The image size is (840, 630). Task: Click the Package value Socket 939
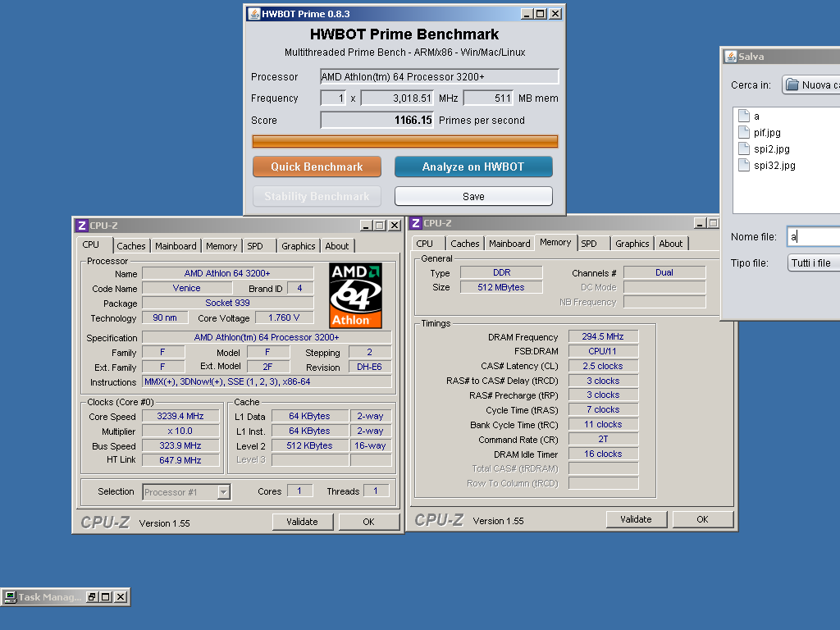coord(228,303)
